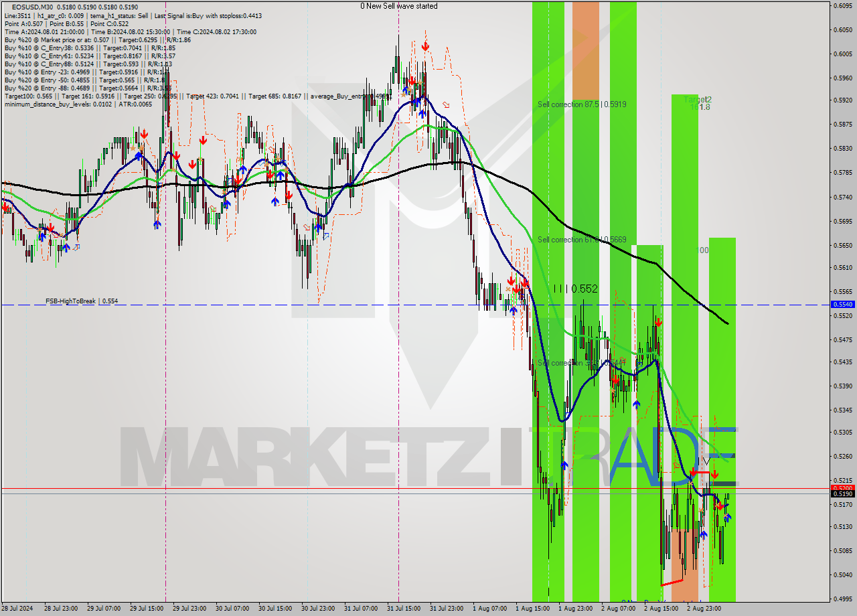Click the '1 Aug 07:00' time axis label
This screenshot has height=616, width=857.
489,609
